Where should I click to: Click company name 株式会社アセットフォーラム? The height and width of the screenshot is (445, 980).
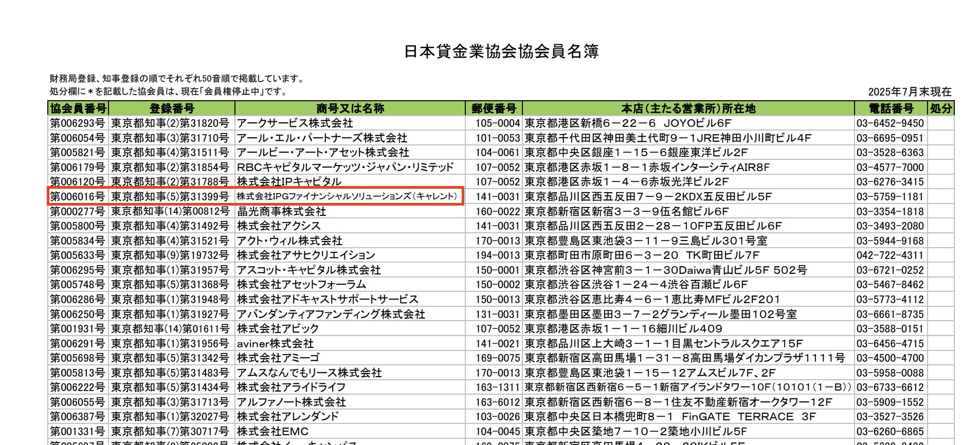point(301,285)
